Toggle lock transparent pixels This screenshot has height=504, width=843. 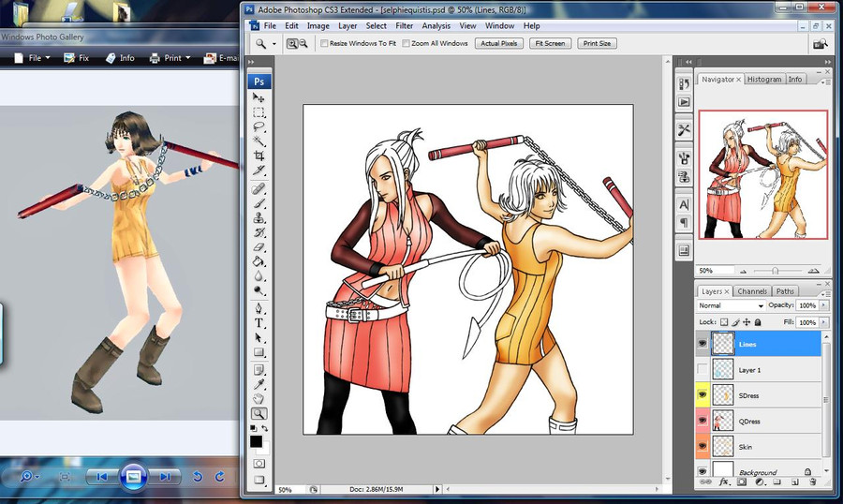[724, 322]
